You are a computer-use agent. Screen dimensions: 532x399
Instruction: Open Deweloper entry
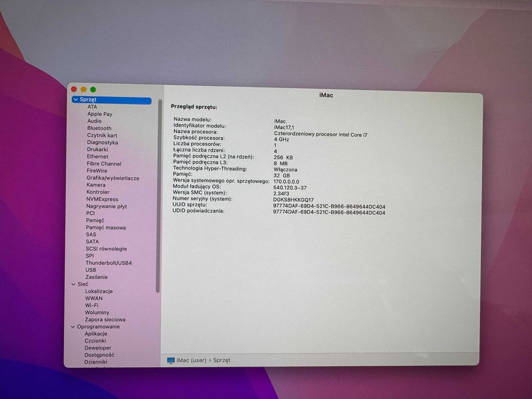[98, 348]
